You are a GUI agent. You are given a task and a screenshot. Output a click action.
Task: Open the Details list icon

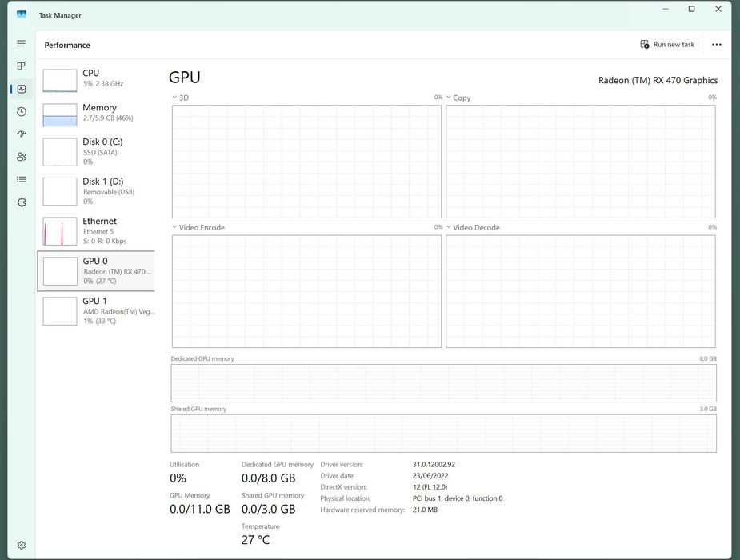pos(22,179)
